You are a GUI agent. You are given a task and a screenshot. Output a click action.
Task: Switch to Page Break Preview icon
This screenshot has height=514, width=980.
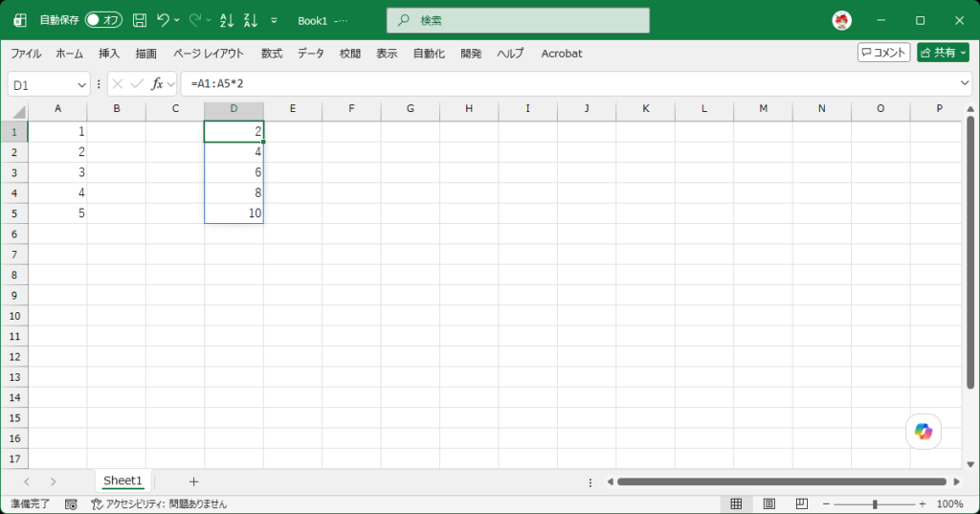tap(802, 504)
